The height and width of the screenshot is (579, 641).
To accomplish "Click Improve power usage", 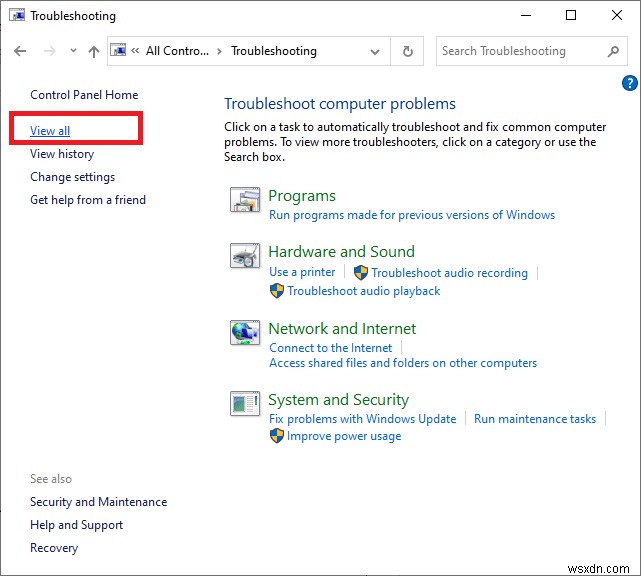I will coord(344,436).
